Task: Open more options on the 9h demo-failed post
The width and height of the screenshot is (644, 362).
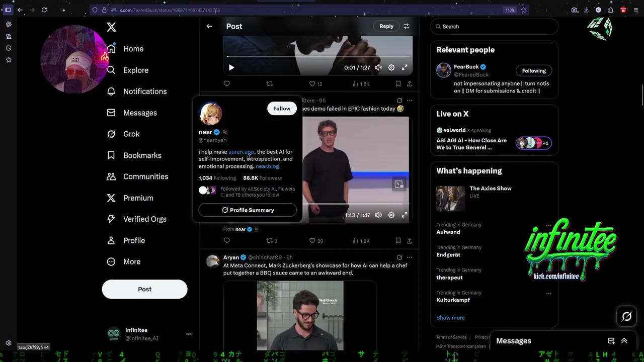Action: (x=410, y=101)
